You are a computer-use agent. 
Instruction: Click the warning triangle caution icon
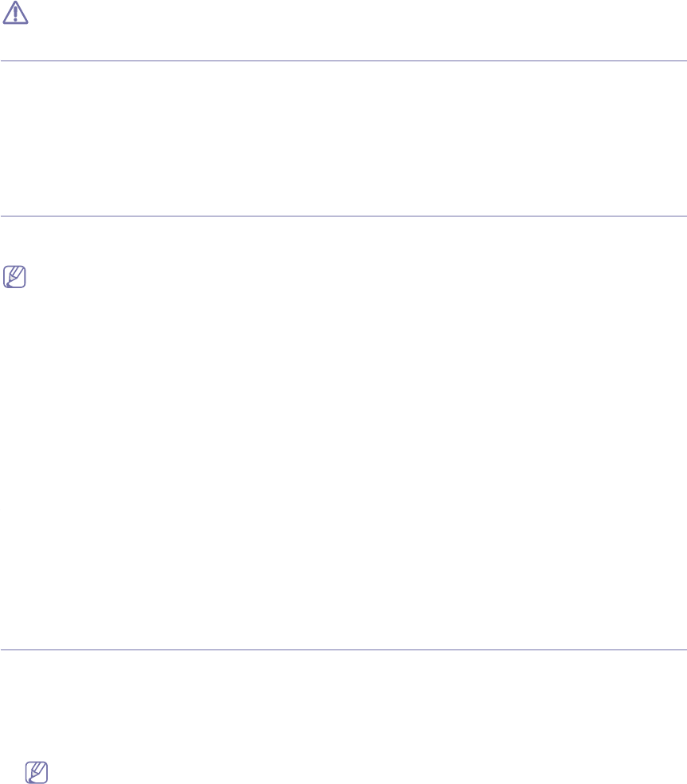click(14, 14)
